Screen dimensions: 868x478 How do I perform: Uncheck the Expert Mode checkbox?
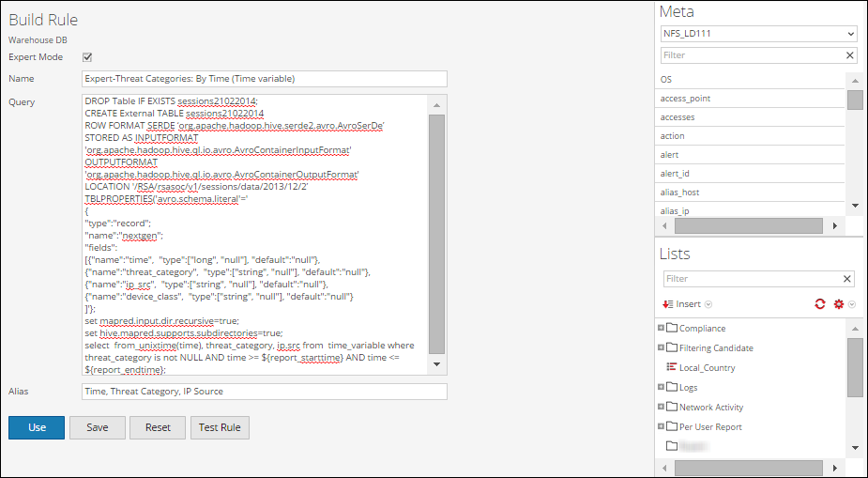tap(87, 57)
